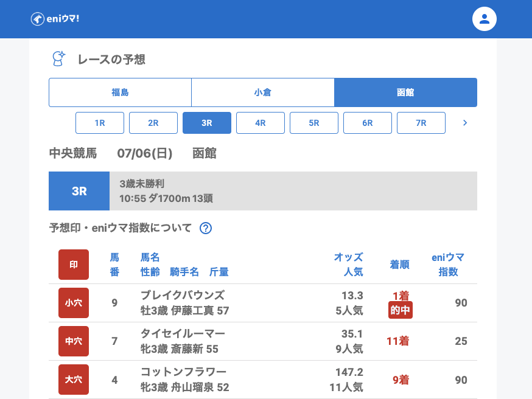Open help icon for eniウマ指数 explanation
The width and height of the screenshot is (532, 399).
coord(206,228)
